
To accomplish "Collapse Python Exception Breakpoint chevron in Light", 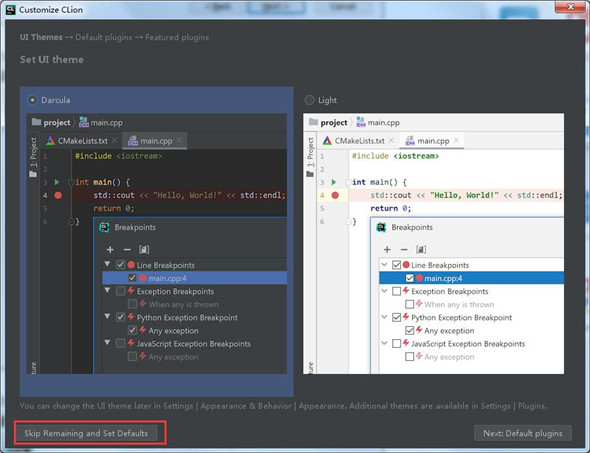I will tap(384, 317).
